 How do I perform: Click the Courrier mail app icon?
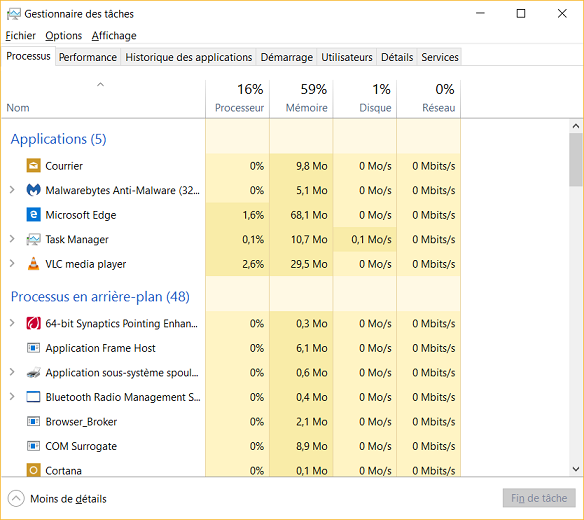pyautogui.click(x=33, y=165)
